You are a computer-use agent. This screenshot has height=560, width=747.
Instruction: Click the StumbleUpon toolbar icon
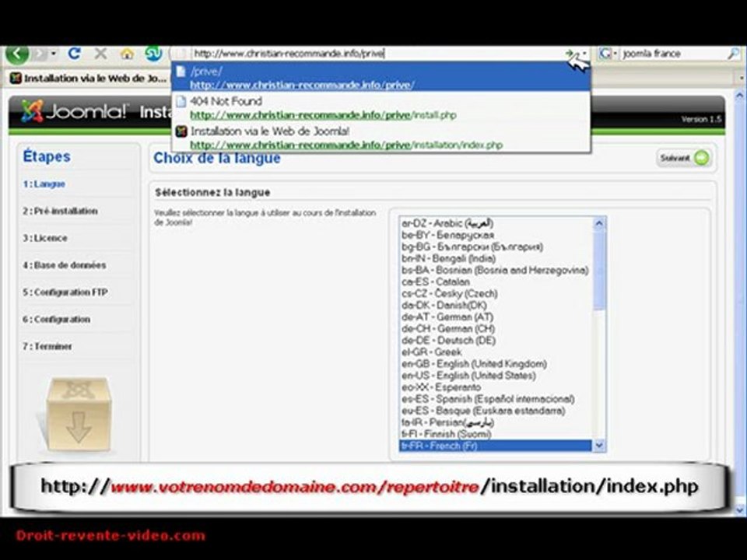[153, 54]
